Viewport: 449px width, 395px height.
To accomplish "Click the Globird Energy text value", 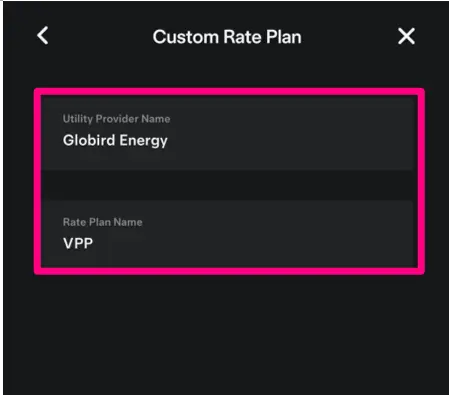I will pyautogui.click(x=115, y=141).
